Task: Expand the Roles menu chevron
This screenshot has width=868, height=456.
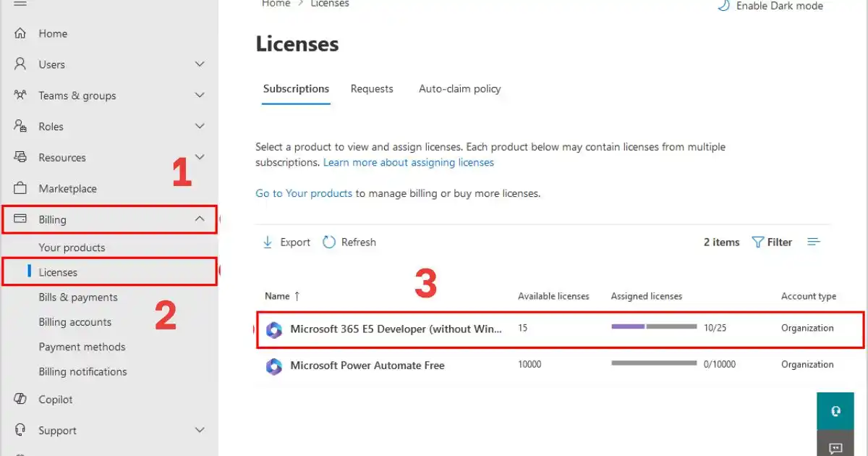Action: tap(200, 126)
